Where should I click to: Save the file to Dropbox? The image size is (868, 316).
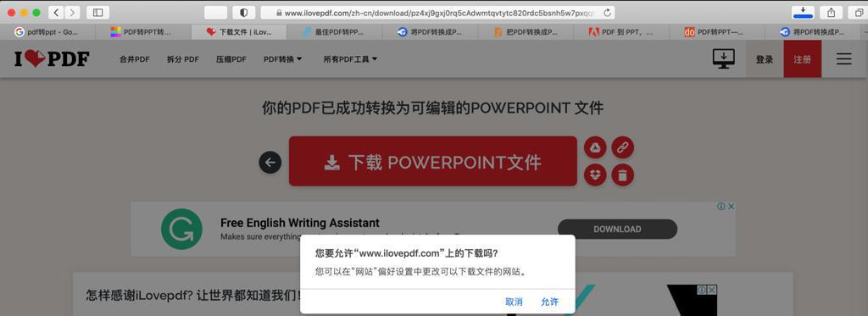tap(595, 175)
